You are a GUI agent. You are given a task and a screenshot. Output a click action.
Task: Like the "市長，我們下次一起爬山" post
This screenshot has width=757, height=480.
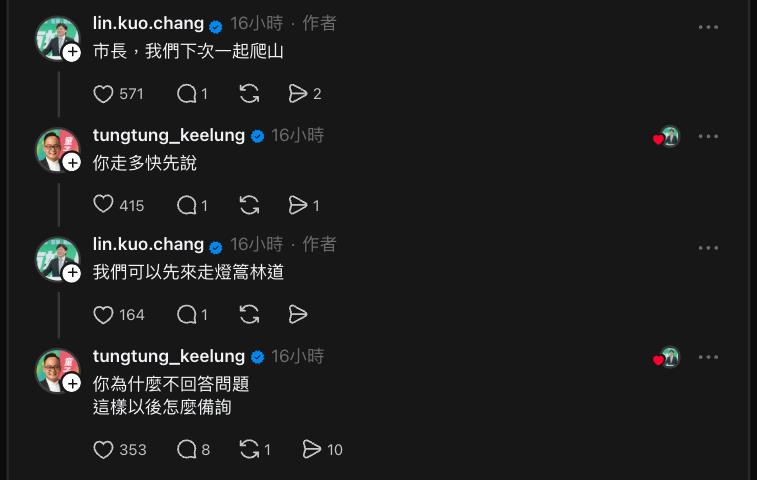click(103, 94)
